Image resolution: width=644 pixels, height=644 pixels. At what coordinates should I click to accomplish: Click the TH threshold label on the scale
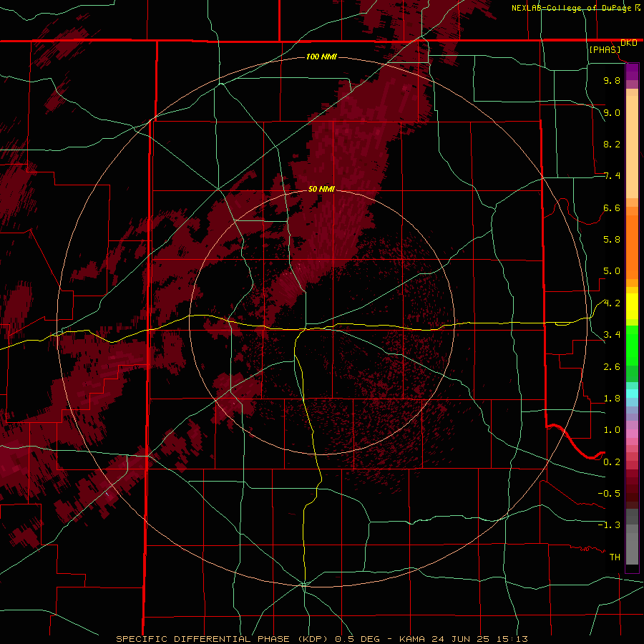615,557
